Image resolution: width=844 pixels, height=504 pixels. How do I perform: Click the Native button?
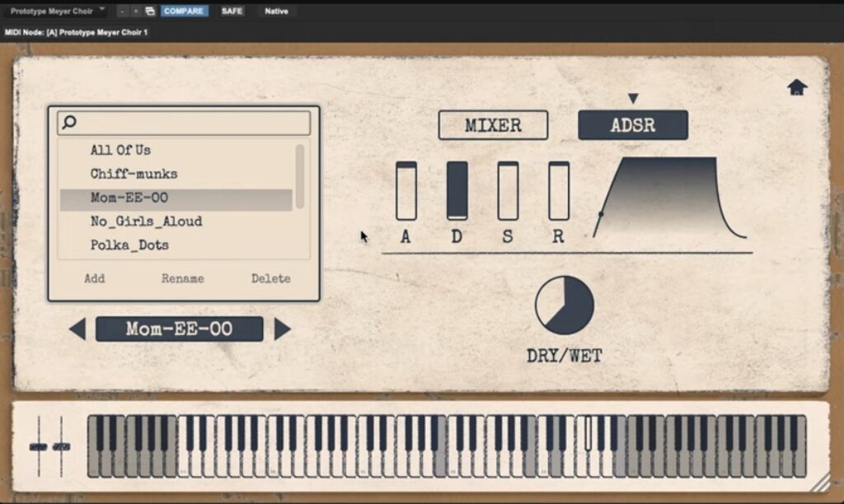click(x=276, y=11)
